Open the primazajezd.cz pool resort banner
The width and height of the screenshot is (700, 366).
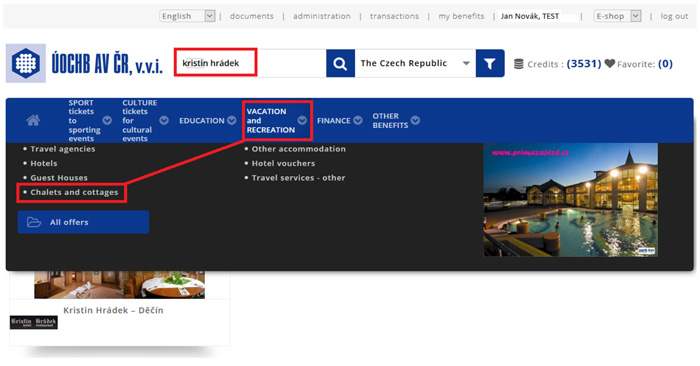[x=571, y=200]
